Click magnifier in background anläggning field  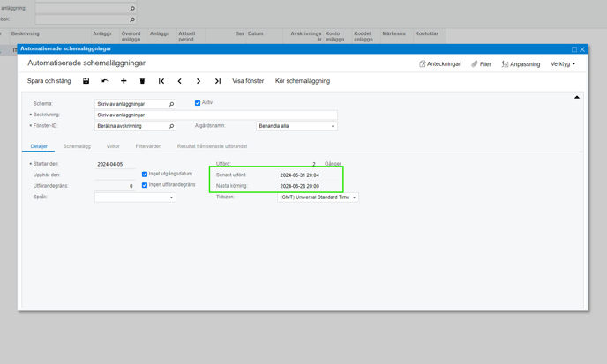point(132,9)
